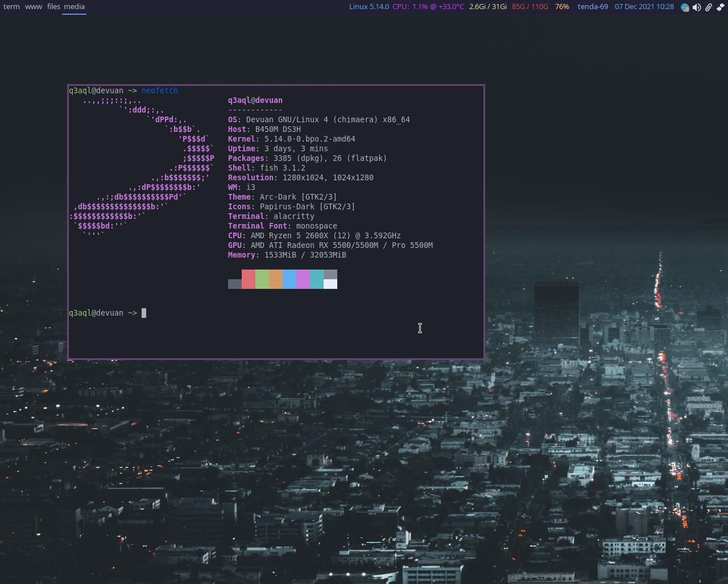Click the red color block in neofetch
Screen dimensions: 728x584
(249, 279)
